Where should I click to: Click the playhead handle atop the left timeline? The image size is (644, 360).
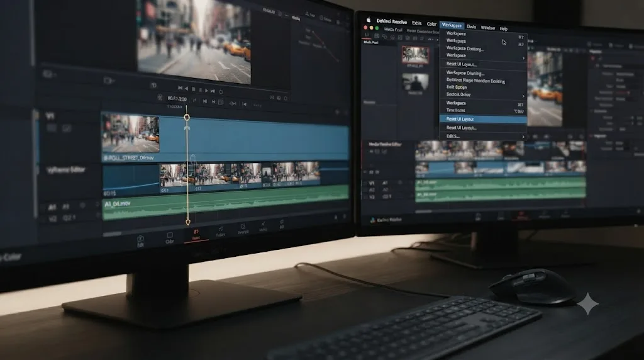pos(187,118)
